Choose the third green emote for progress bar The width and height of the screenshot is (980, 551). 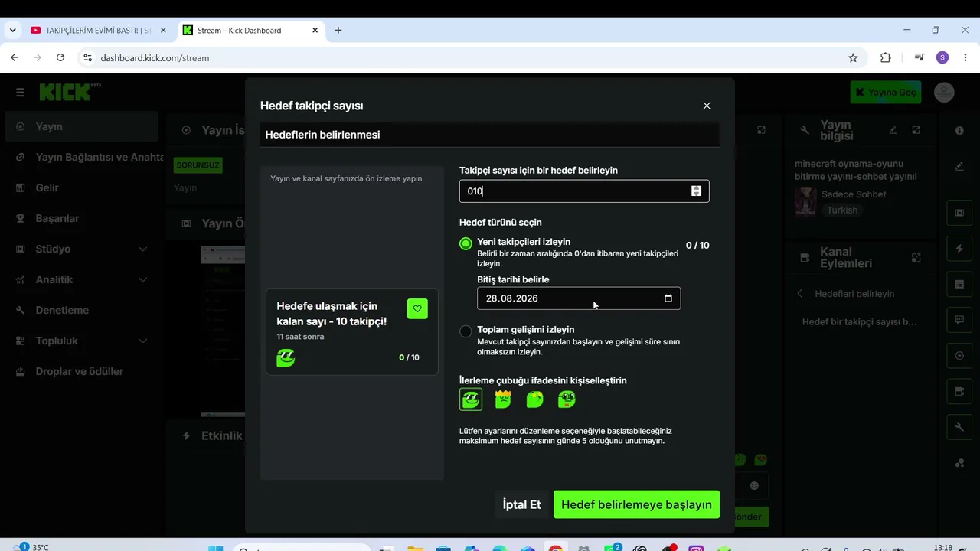pos(534,399)
